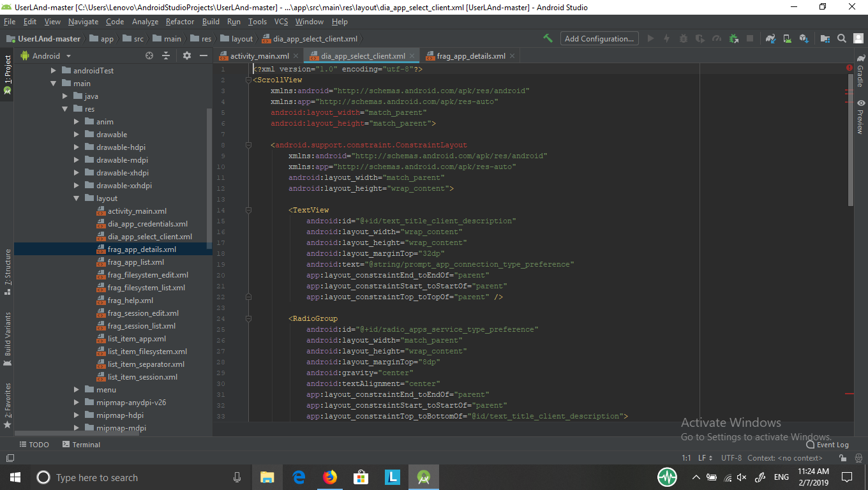Image resolution: width=868 pixels, height=490 pixels.
Task: Click Add Configuration button
Action: (x=599, y=38)
